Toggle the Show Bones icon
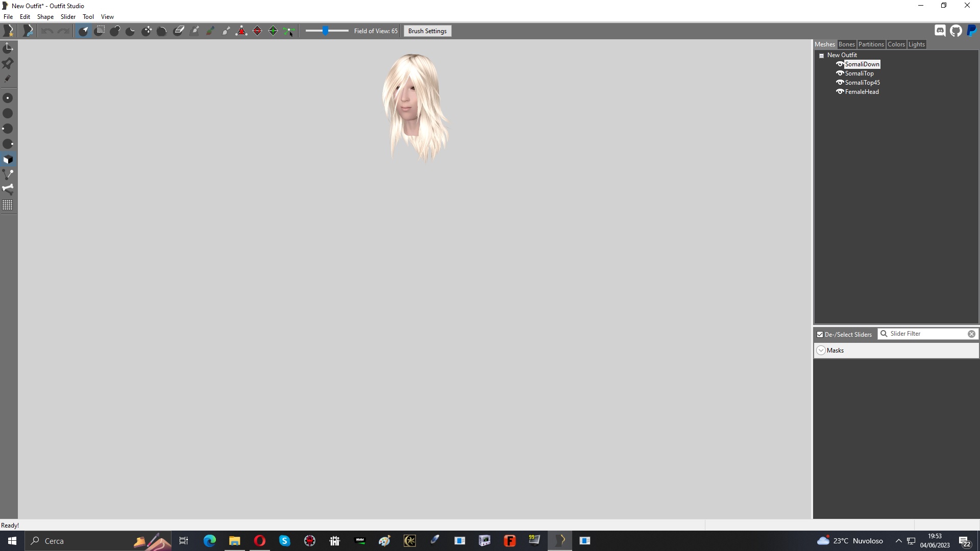The height and width of the screenshot is (551, 980). (8, 189)
